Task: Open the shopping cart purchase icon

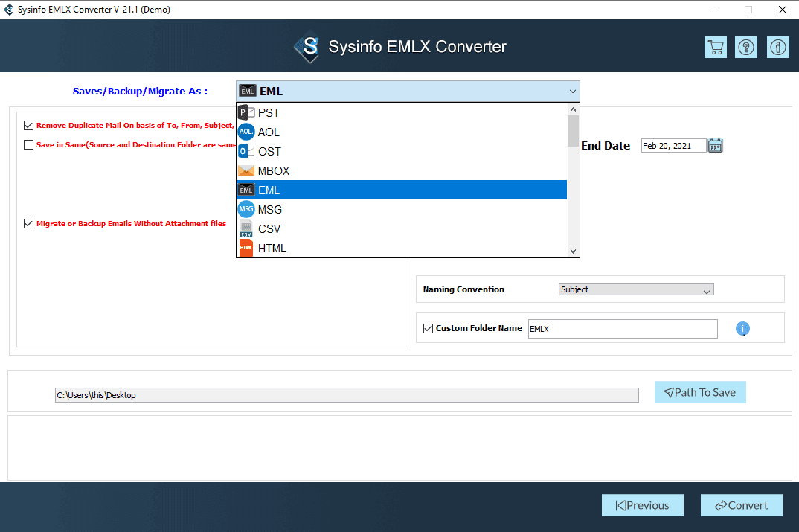Action: (716, 47)
